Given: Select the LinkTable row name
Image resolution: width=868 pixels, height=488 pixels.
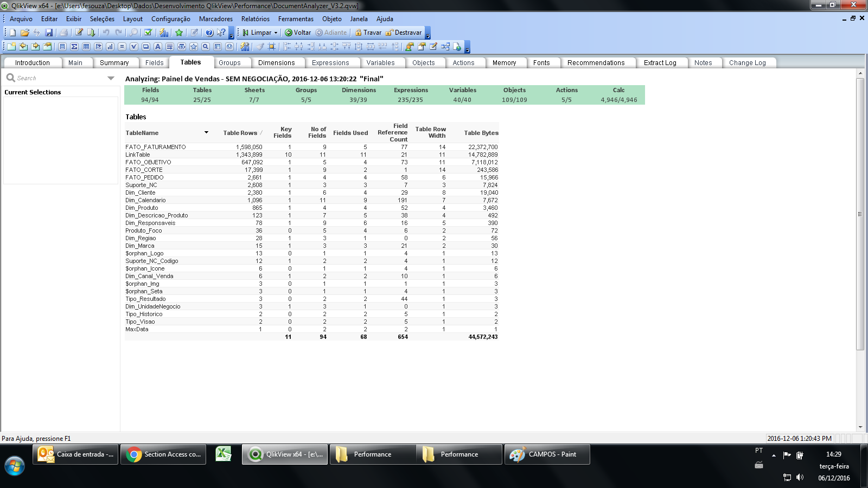Looking at the screenshot, I should [138, 155].
